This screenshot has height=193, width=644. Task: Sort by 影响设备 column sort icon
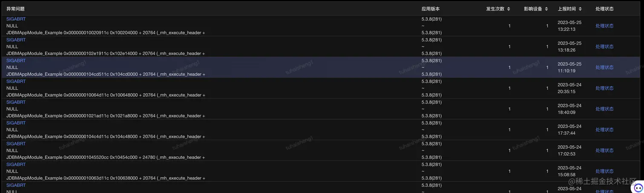click(x=546, y=9)
